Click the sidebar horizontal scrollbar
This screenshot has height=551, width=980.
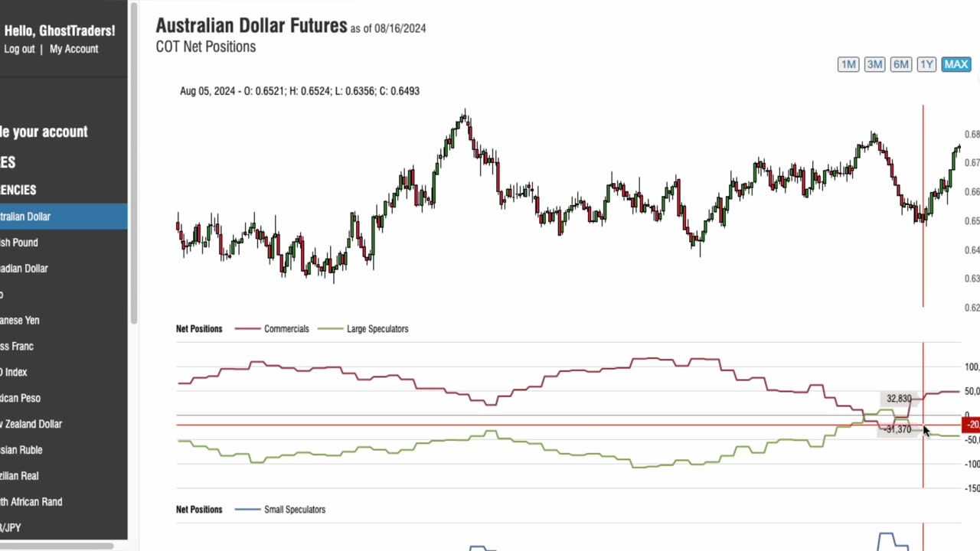(57, 546)
